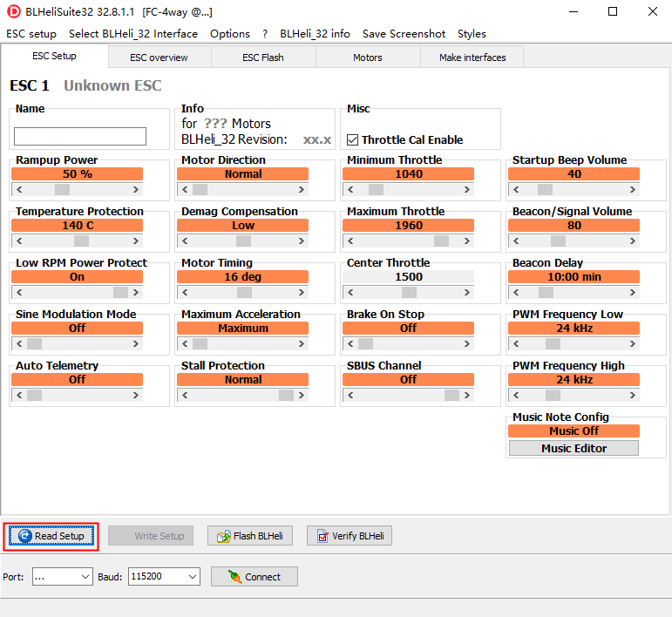672x617 pixels.
Task: Click the Read Setup refresh icon
Action: (25, 536)
